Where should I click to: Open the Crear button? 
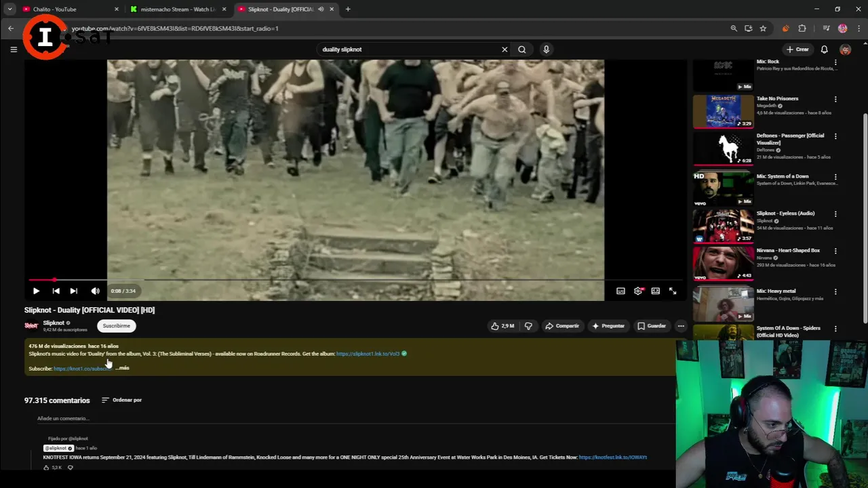pyautogui.click(x=797, y=49)
